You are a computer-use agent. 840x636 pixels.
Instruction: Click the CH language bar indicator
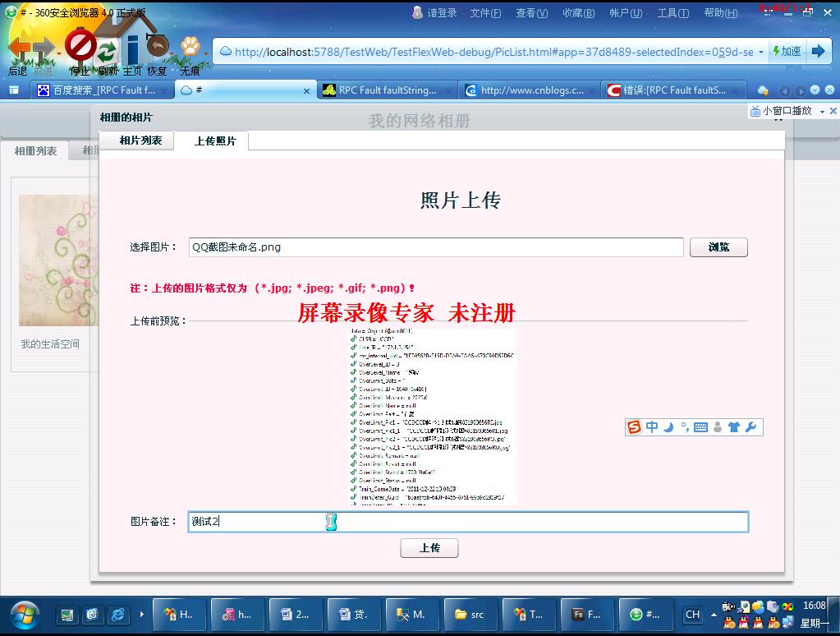pos(692,615)
